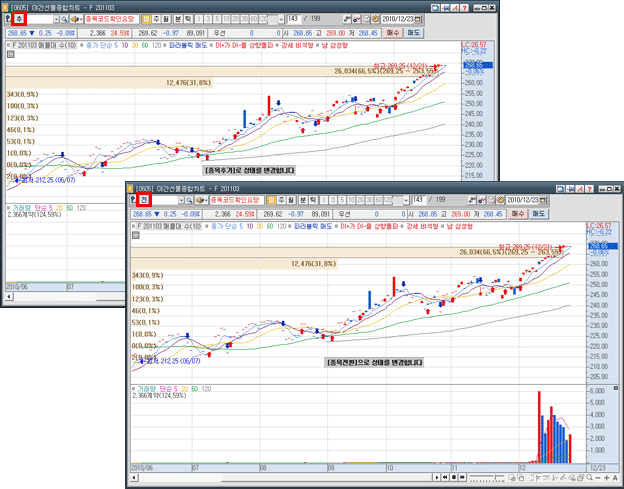The image size is (624, 489).
Task: Click the scroll left arrow in front window chart scrollbar
Action: (135, 477)
